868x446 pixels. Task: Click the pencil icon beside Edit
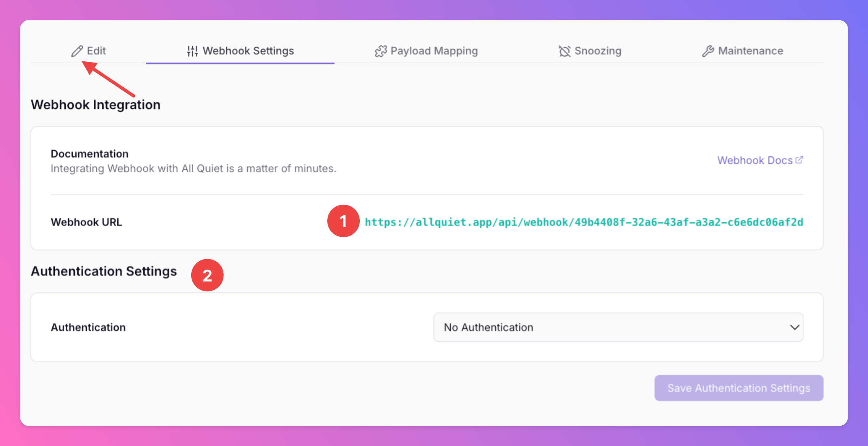77,51
